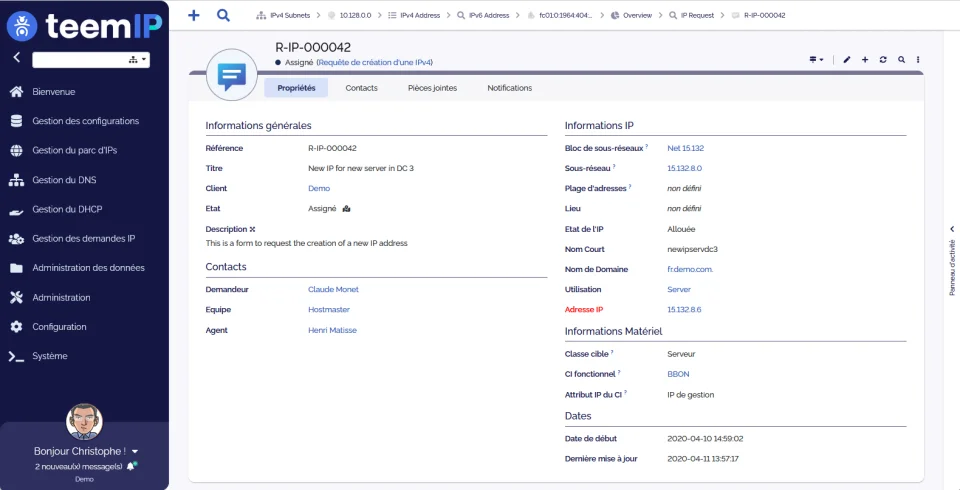
Task: Open the Demo client link
Action: (319, 188)
